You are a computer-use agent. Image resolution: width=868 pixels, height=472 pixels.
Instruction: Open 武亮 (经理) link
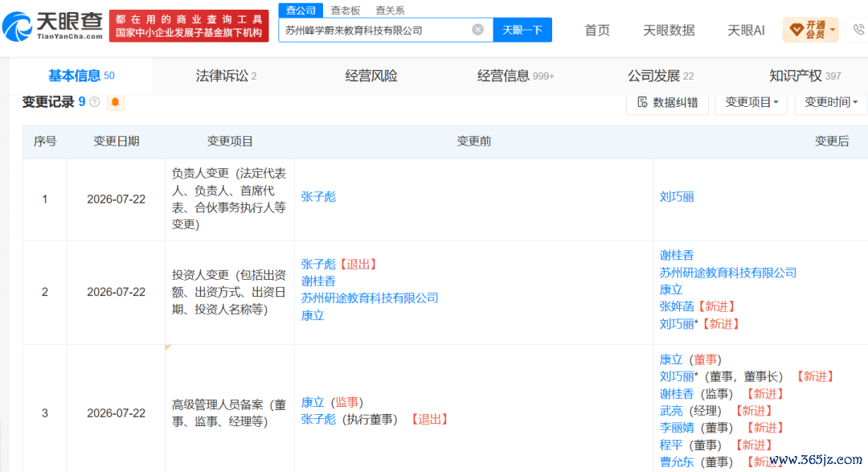point(671,411)
